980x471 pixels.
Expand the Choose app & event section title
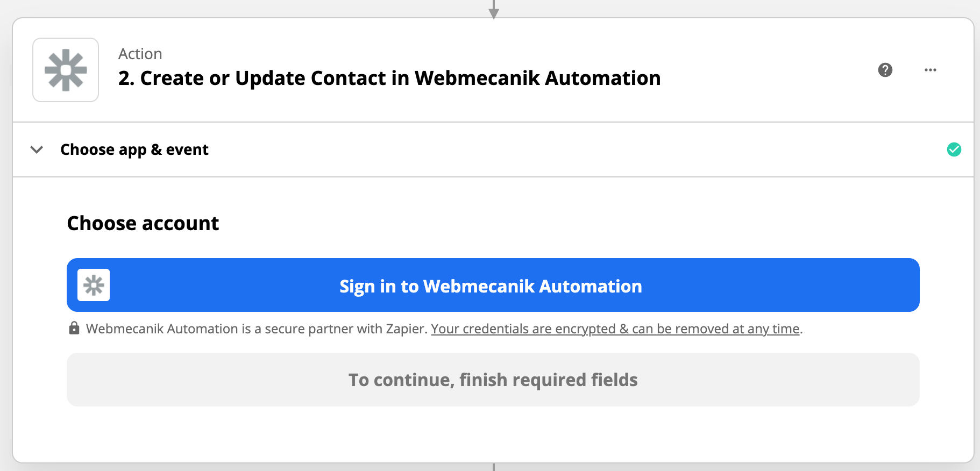tap(134, 149)
